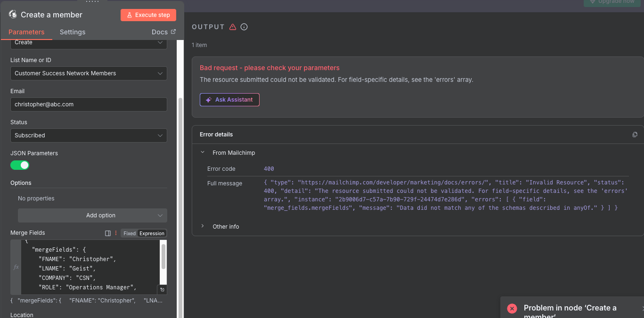Click the Mailchimp node icon in header
Viewport: 644px width, 318px height.
(13, 15)
